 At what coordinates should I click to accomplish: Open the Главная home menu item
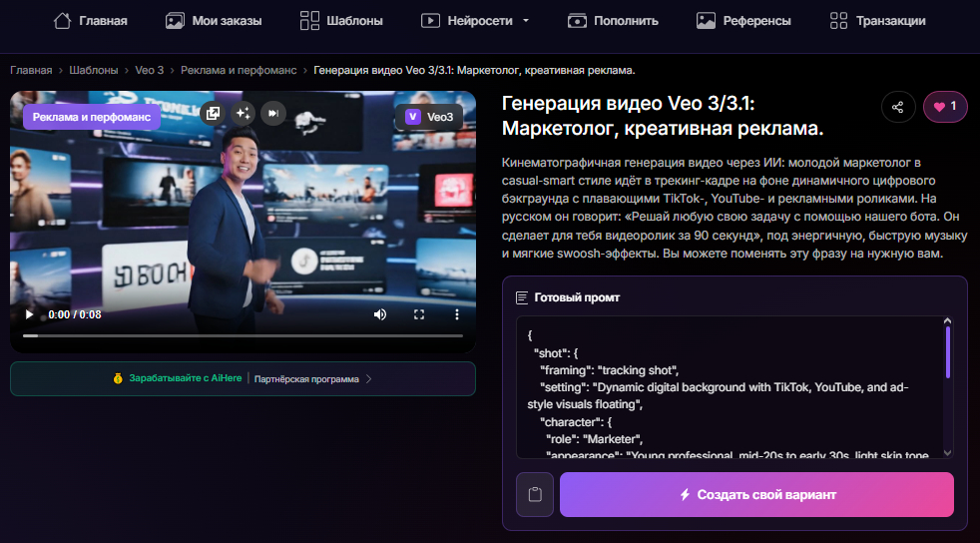point(90,21)
